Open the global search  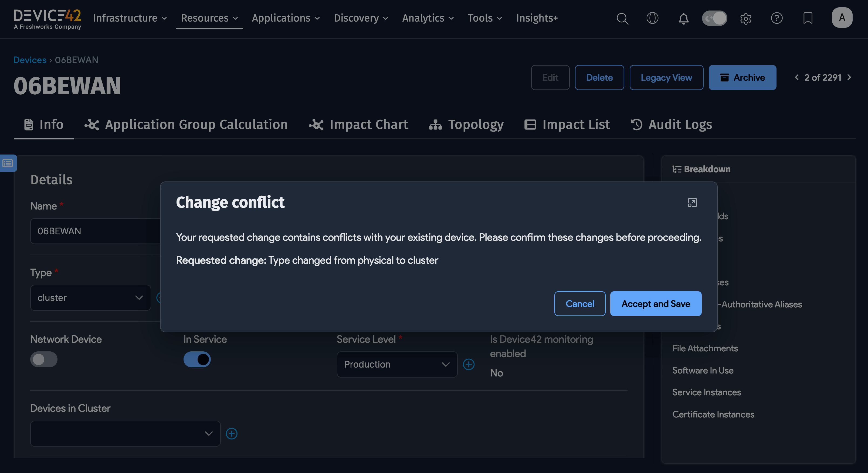[622, 19]
